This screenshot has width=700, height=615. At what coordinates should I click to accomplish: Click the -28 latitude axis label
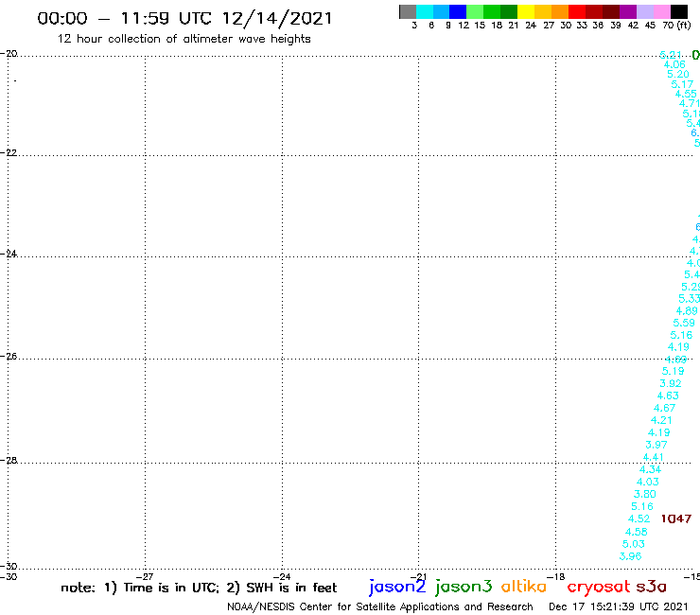tap(9, 460)
